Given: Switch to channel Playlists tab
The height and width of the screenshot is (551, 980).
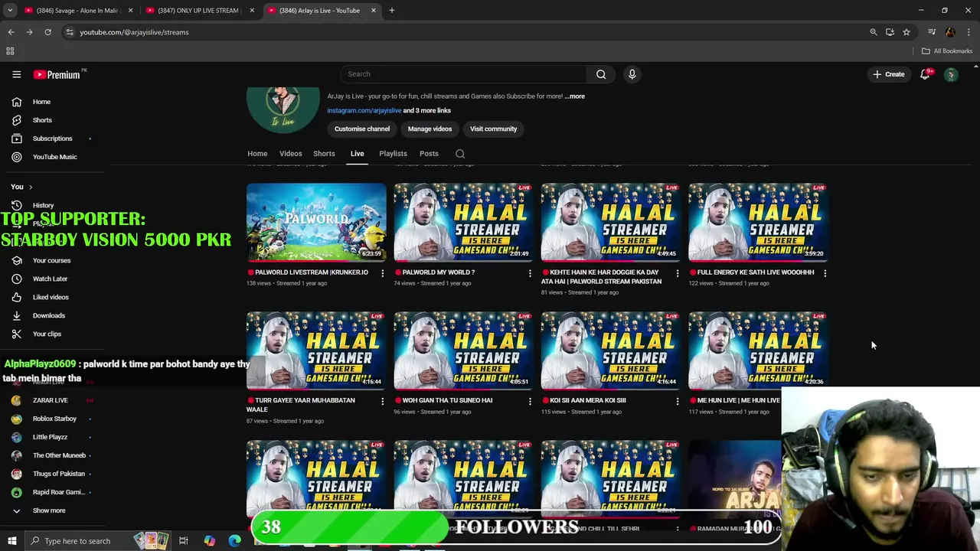Looking at the screenshot, I should 393,154.
